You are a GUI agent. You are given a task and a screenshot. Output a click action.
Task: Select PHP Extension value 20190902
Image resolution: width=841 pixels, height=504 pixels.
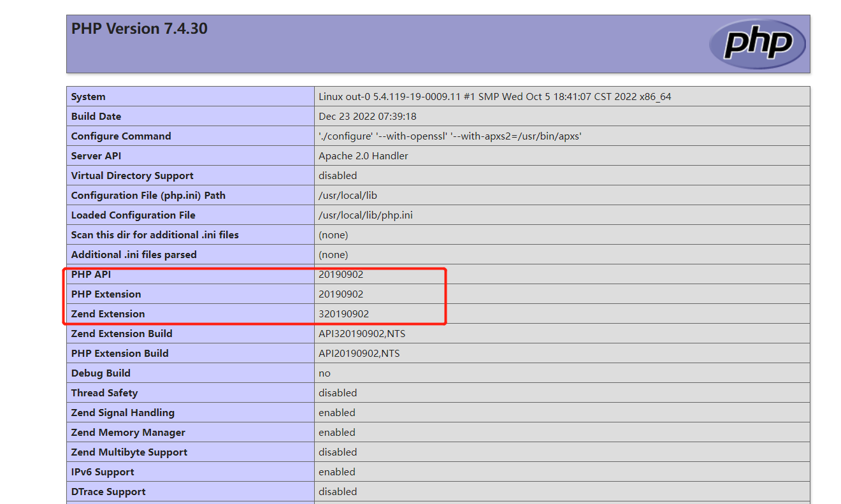(341, 294)
